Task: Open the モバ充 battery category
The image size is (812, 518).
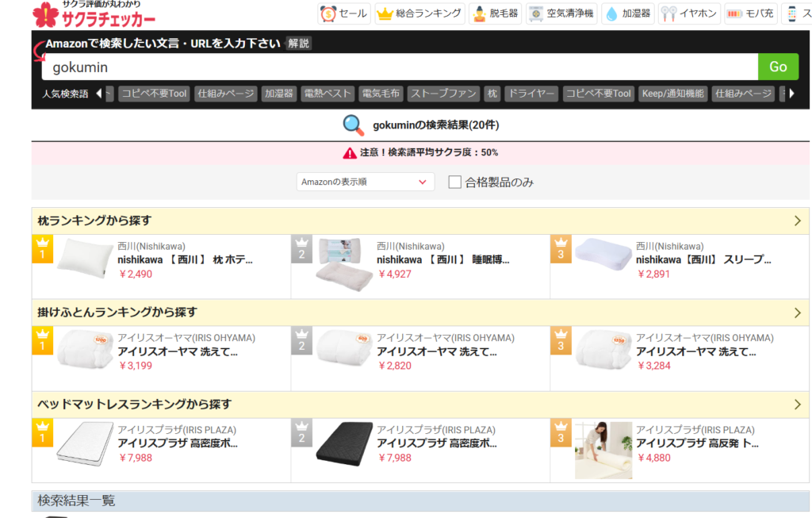Action: [749, 13]
